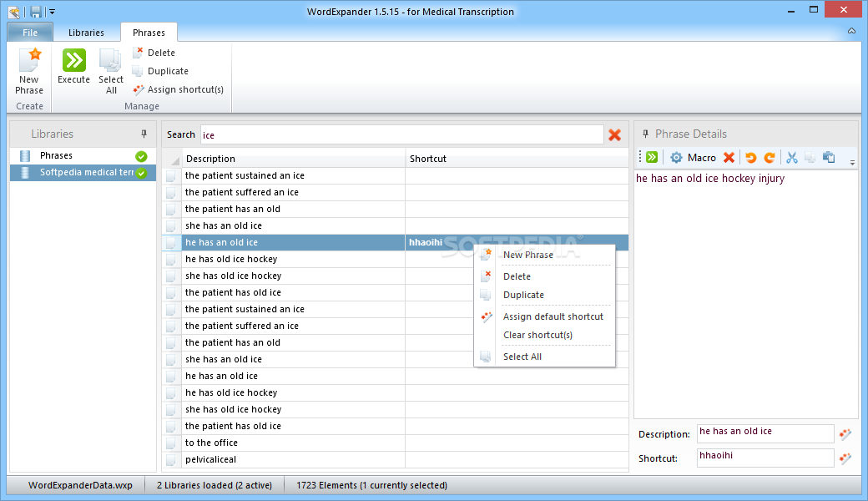Switch to the Libraries ribbon tab
The image size is (868, 501).
(x=86, y=33)
